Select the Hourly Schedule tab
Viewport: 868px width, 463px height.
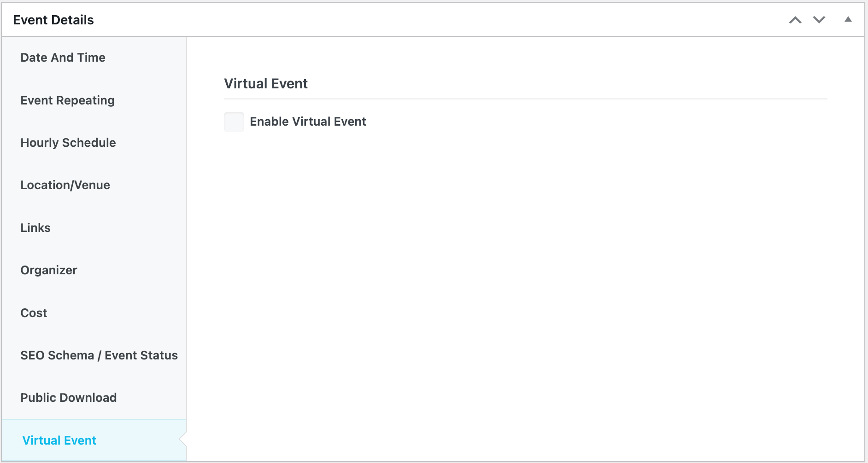click(x=68, y=143)
